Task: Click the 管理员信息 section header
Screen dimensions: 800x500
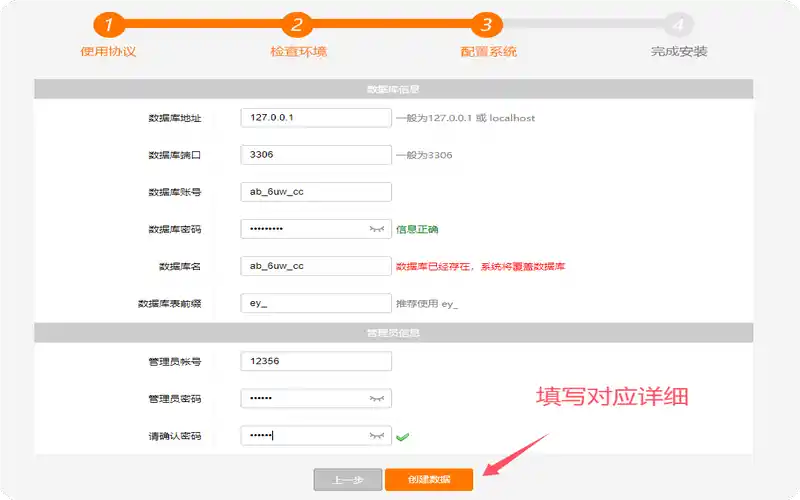Action: pyautogui.click(x=393, y=333)
